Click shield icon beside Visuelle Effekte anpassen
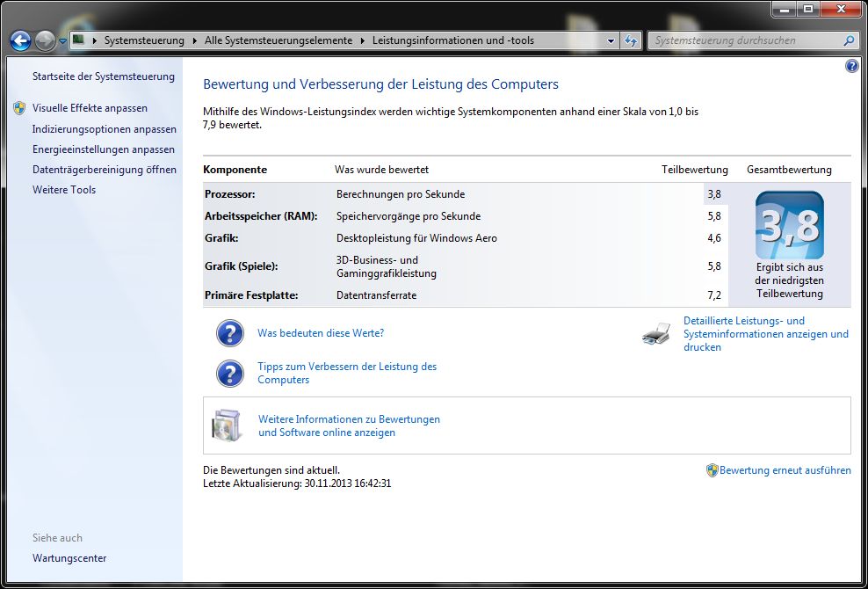Viewport: 868px width, 589px height. point(19,108)
